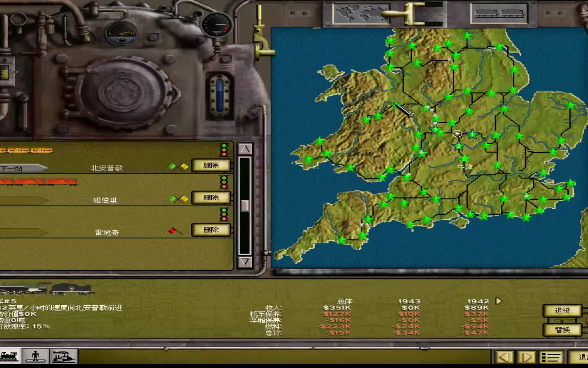Delete the 班伯里 stop

[211, 197]
